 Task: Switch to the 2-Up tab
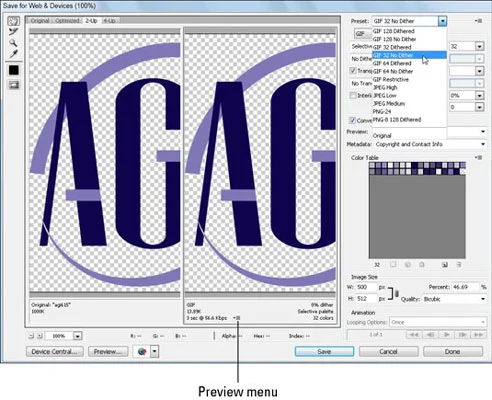[x=91, y=21]
